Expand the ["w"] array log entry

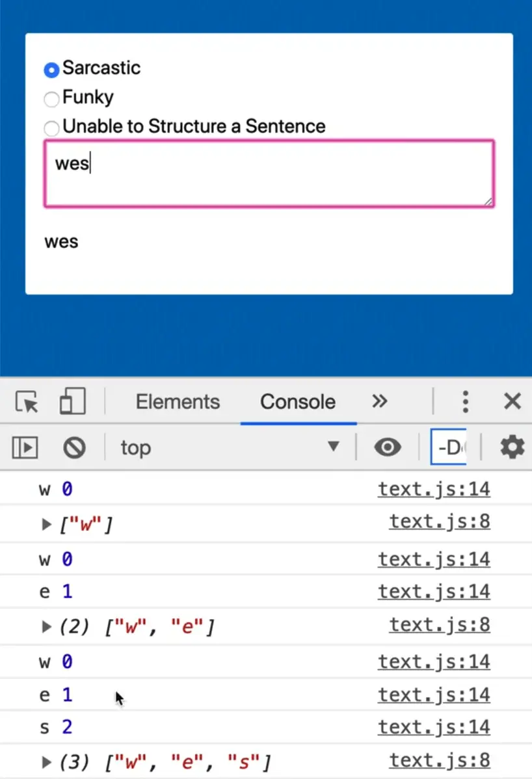click(46, 523)
